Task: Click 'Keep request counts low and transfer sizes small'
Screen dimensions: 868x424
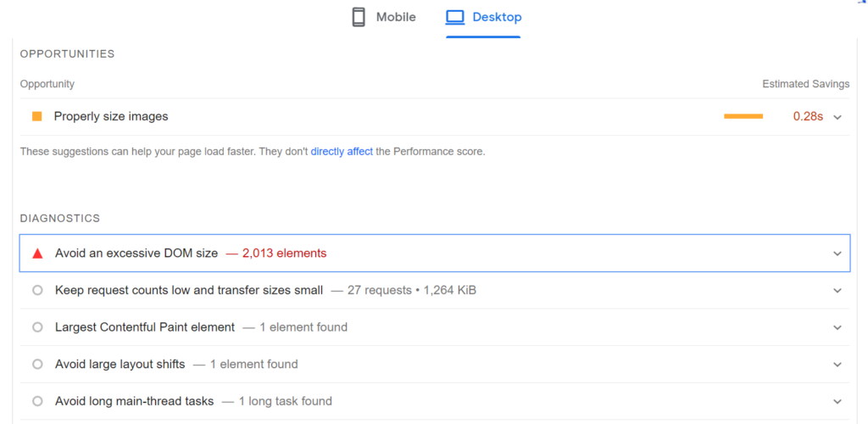Action: [x=189, y=290]
